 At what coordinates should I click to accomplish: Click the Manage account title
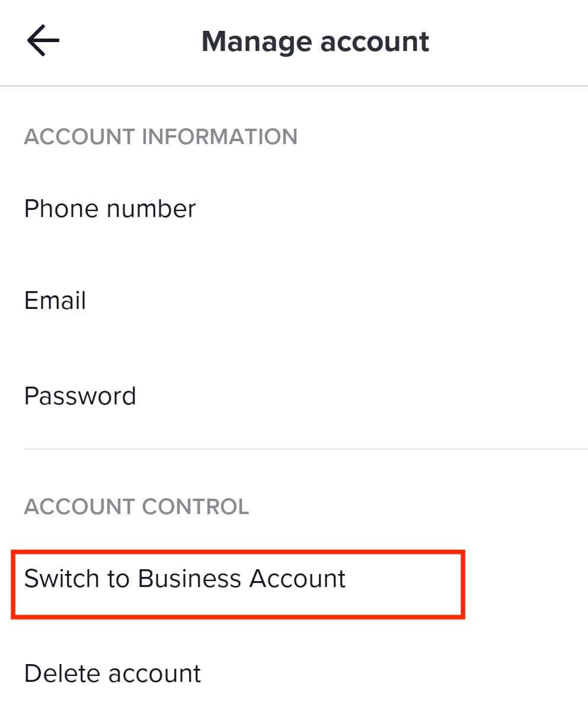point(315,42)
